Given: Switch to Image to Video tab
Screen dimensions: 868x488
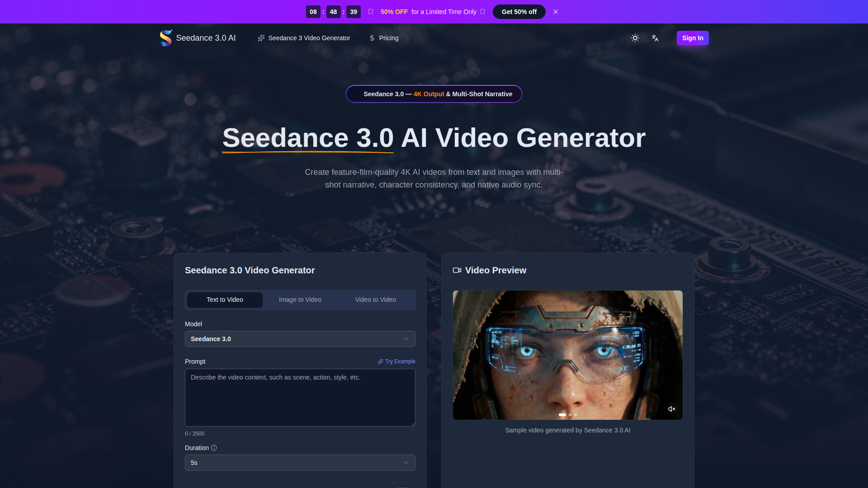Looking at the screenshot, I should click(300, 300).
